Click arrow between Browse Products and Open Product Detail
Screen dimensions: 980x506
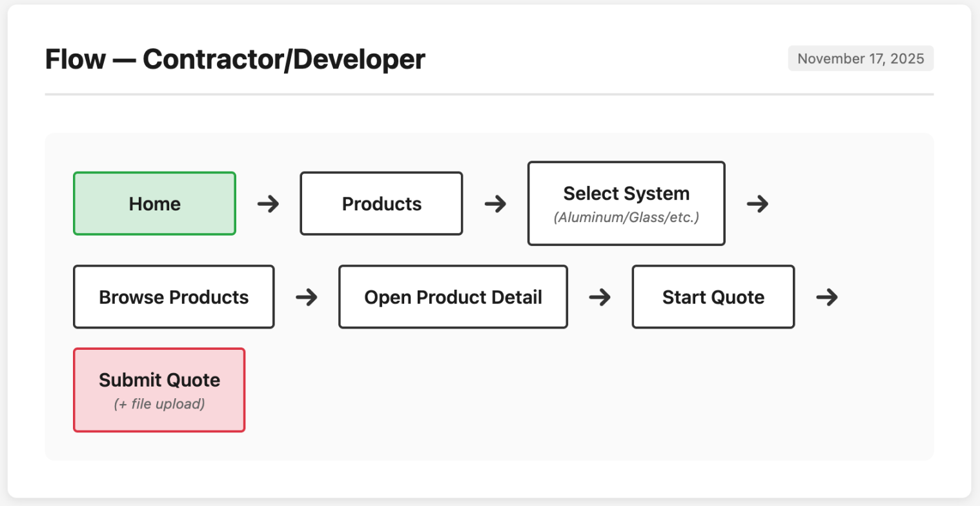coord(307,297)
